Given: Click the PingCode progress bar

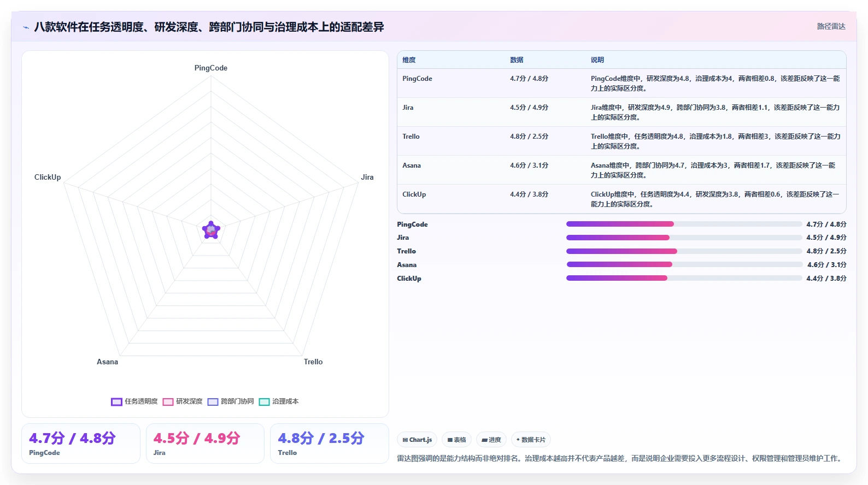Looking at the screenshot, I should click(x=684, y=224).
